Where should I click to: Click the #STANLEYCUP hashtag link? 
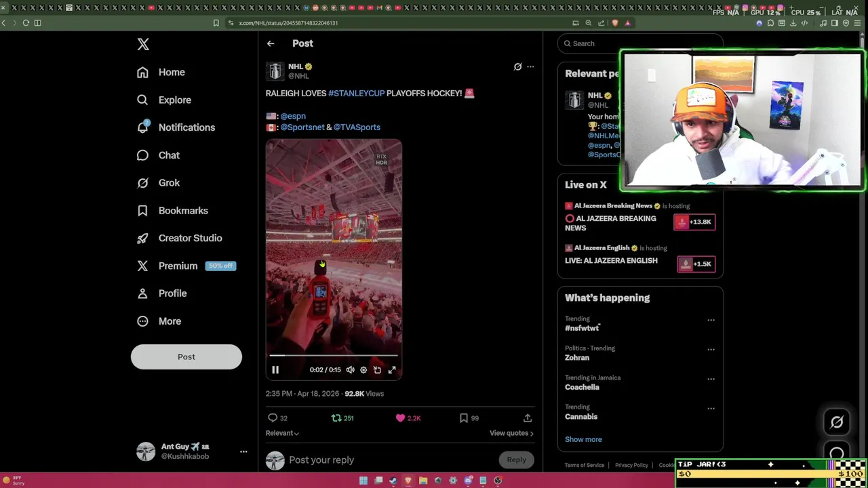(356, 94)
